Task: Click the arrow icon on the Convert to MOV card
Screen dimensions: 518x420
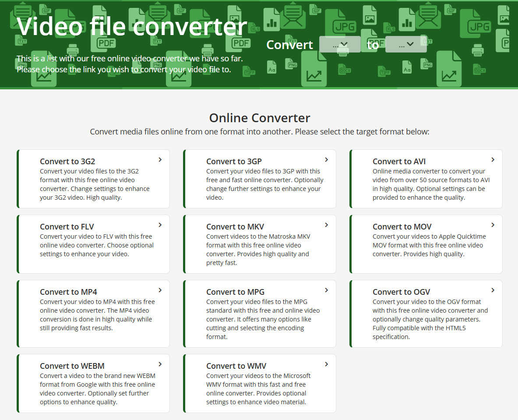Action: tap(493, 225)
